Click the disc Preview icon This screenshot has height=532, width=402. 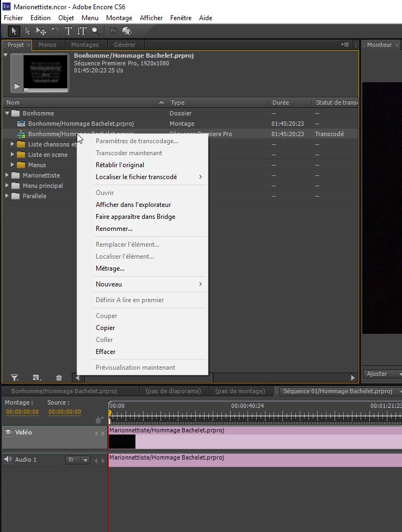pyautogui.click(x=127, y=31)
